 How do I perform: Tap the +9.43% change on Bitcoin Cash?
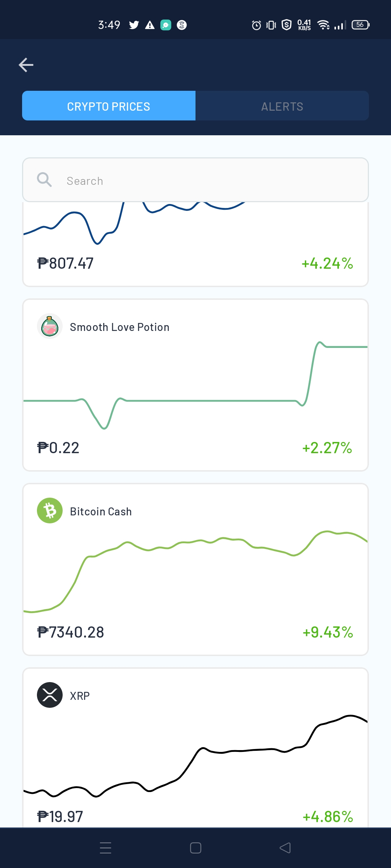coord(328,632)
